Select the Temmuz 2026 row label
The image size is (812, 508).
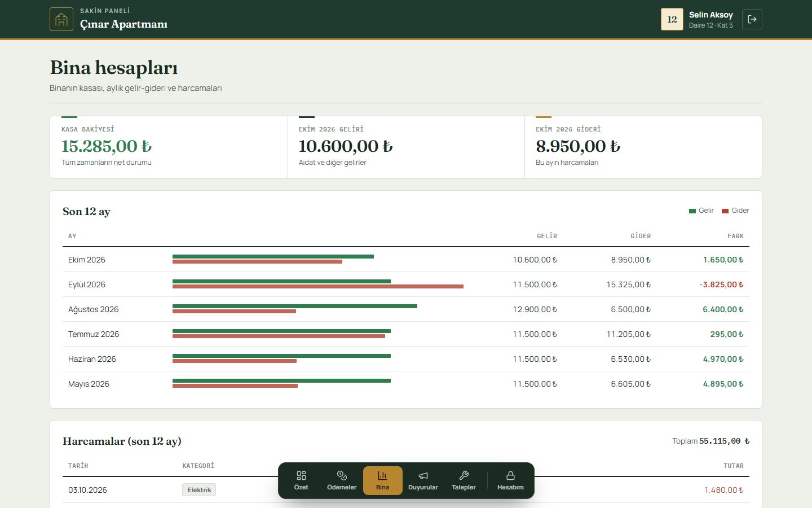[94, 334]
